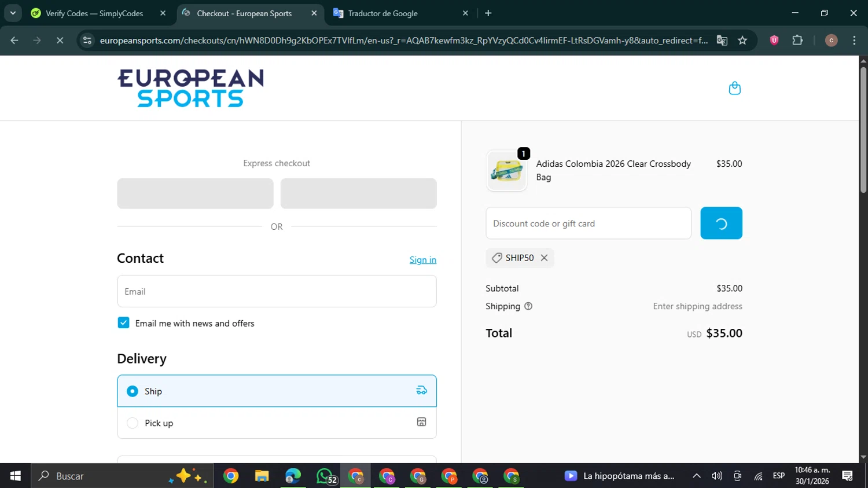Click the Meet Now camera tray icon
The height and width of the screenshot is (488, 868).
[x=737, y=476]
